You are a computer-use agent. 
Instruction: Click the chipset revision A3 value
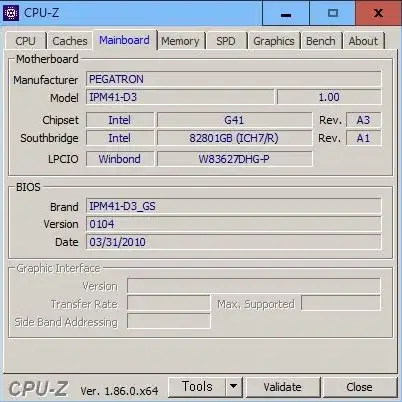363,120
